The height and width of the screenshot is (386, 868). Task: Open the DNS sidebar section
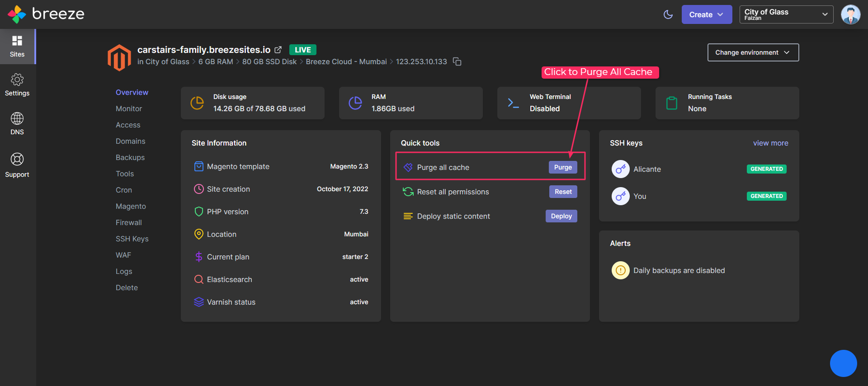point(17,124)
